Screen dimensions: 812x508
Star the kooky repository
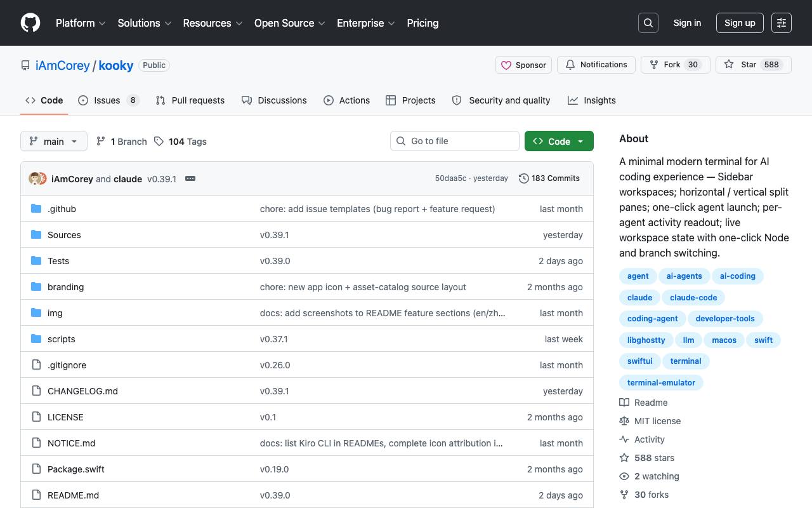coord(753,65)
